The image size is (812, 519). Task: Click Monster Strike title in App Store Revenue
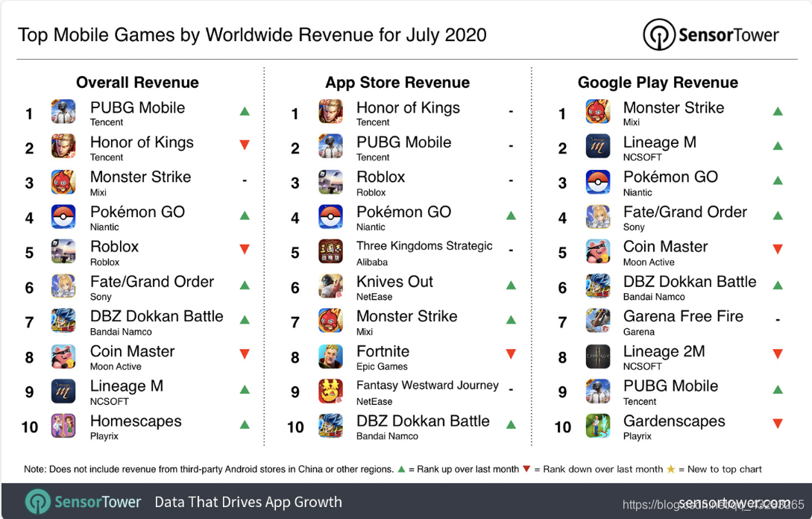point(406,316)
